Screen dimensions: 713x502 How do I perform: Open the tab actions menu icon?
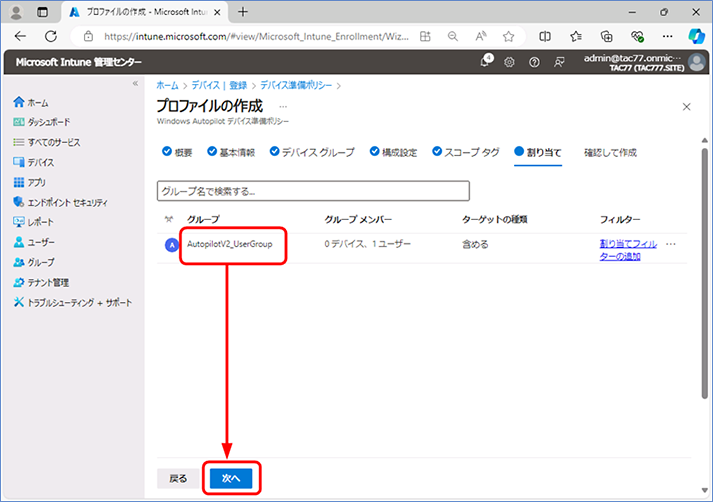[42, 12]
